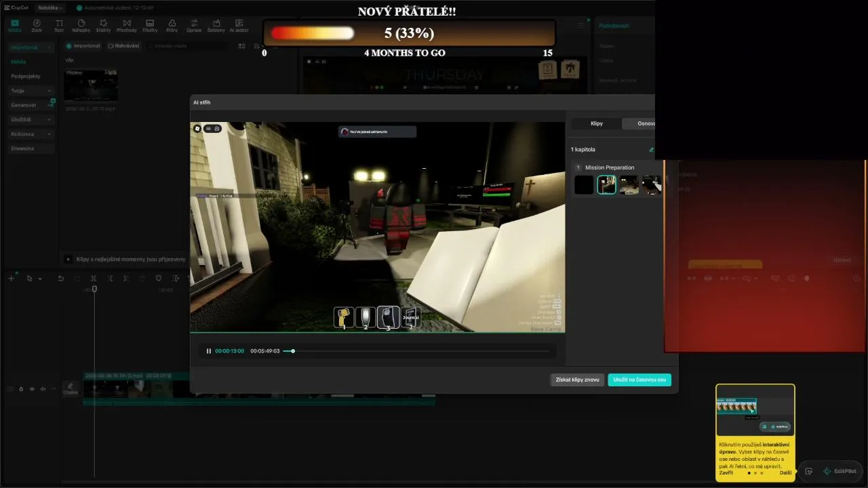Open Dreamina in the left sidebar

31,148
